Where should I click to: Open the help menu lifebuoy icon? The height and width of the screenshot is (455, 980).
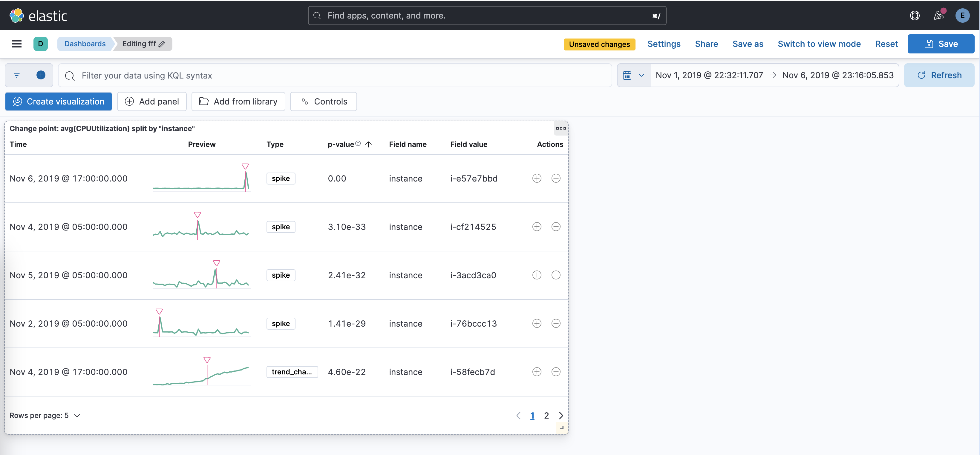point(915,16)
